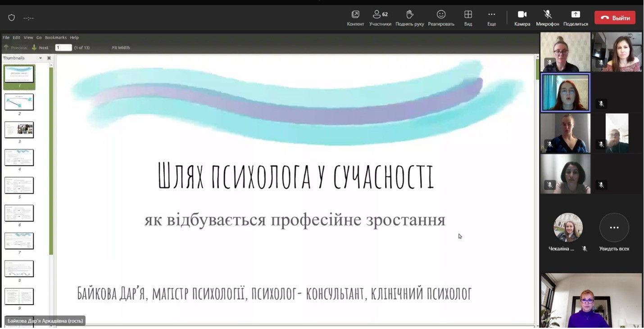Open the View menu
Screen dimensions: 644x329
[x=28, y=37]
